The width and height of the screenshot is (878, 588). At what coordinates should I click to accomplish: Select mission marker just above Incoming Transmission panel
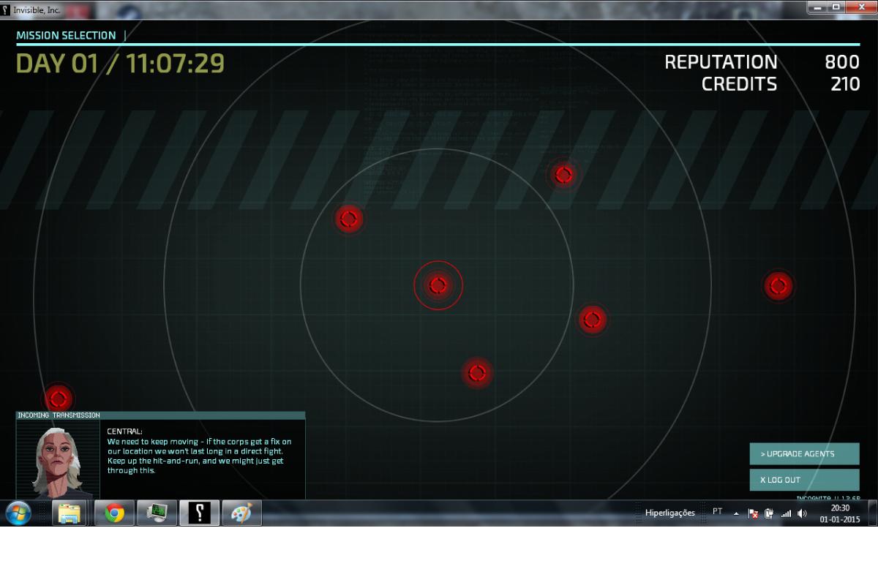point(59,399)
